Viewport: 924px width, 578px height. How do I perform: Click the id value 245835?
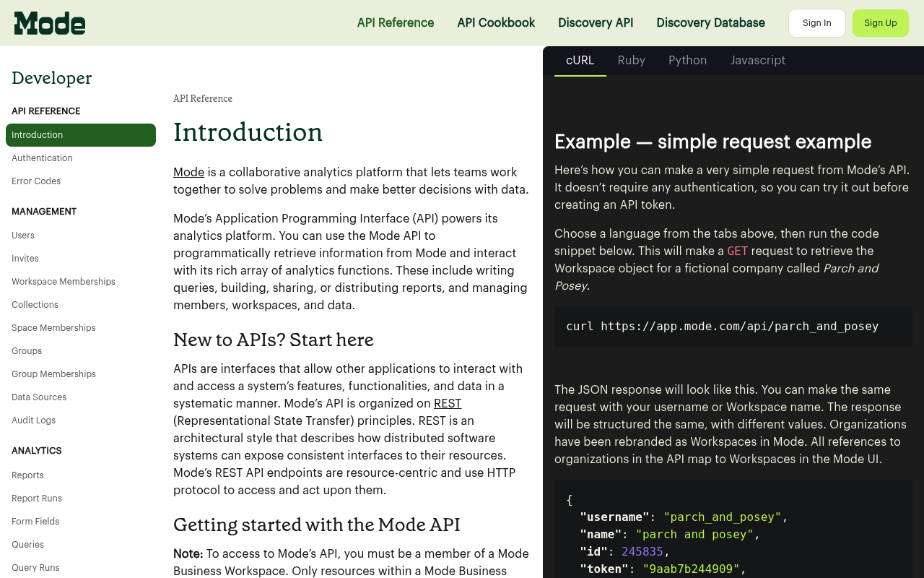[x=642, y=552]
